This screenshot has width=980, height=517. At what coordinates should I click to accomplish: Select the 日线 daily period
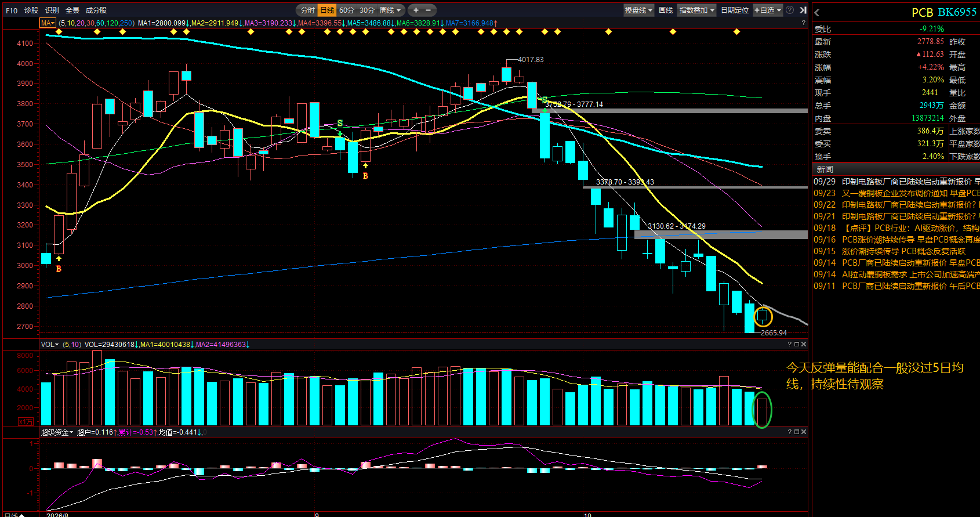328,10
